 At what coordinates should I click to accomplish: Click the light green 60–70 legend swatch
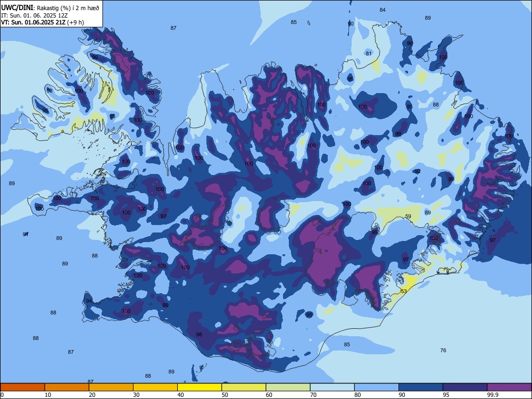[288, 387]
